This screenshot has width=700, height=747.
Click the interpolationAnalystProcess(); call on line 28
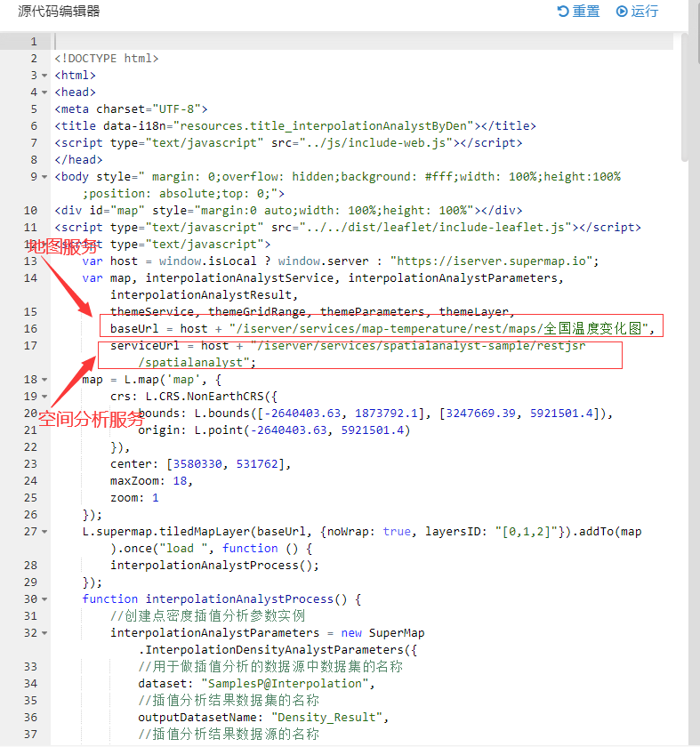(214, 566)
